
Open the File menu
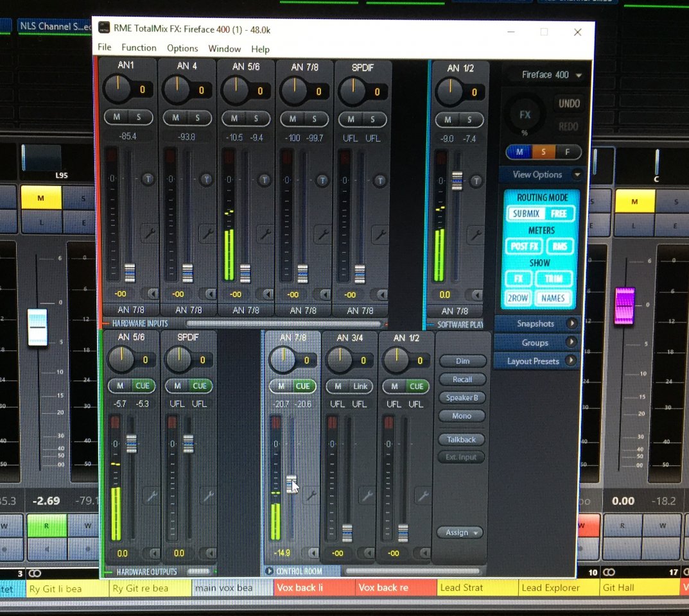coord(104,47)
